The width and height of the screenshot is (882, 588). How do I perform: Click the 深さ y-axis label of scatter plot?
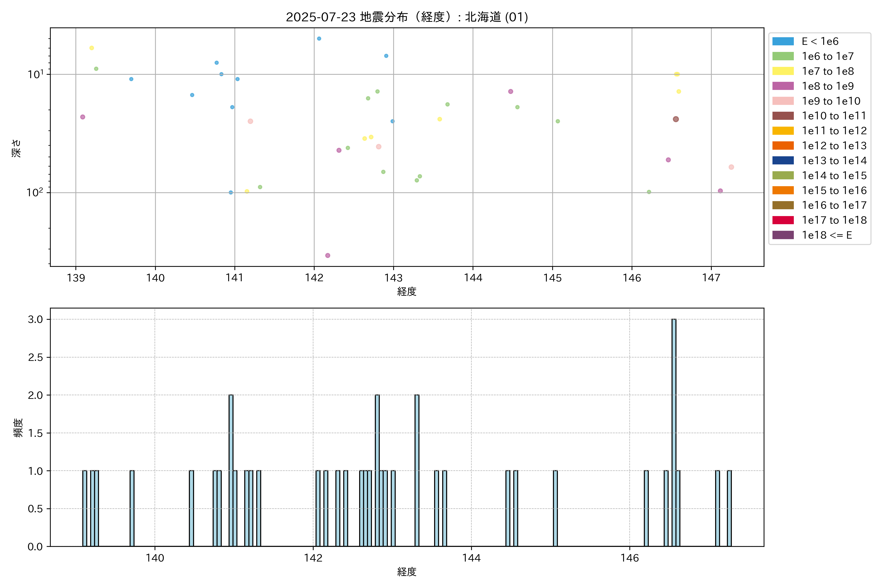pos(16,148)
